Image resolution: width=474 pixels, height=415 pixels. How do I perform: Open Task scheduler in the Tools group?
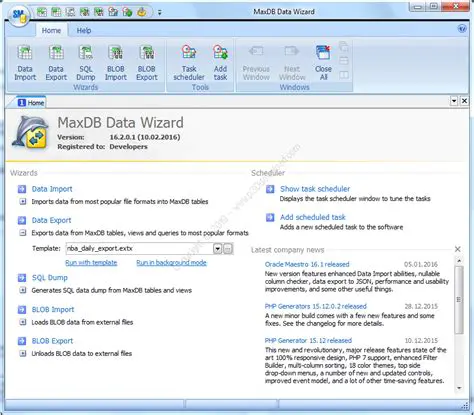click(189, 63)
